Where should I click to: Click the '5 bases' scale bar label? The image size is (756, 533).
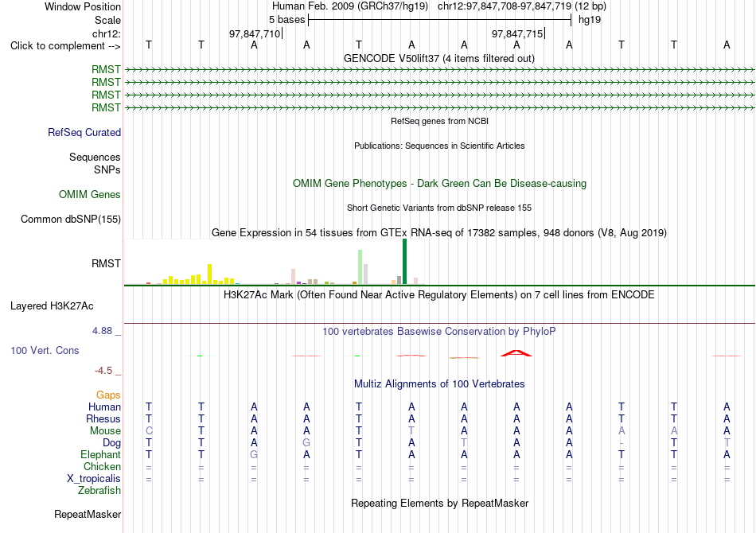click(286, 20)
